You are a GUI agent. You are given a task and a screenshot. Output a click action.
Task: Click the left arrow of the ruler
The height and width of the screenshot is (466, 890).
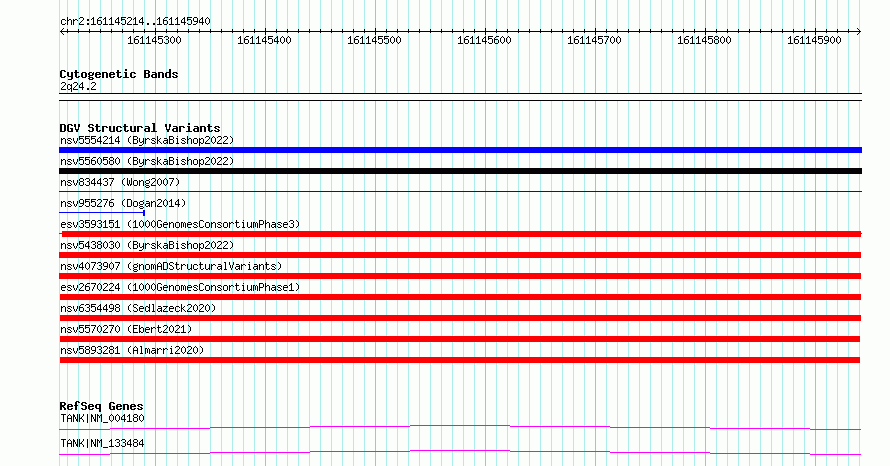[62, 32]
